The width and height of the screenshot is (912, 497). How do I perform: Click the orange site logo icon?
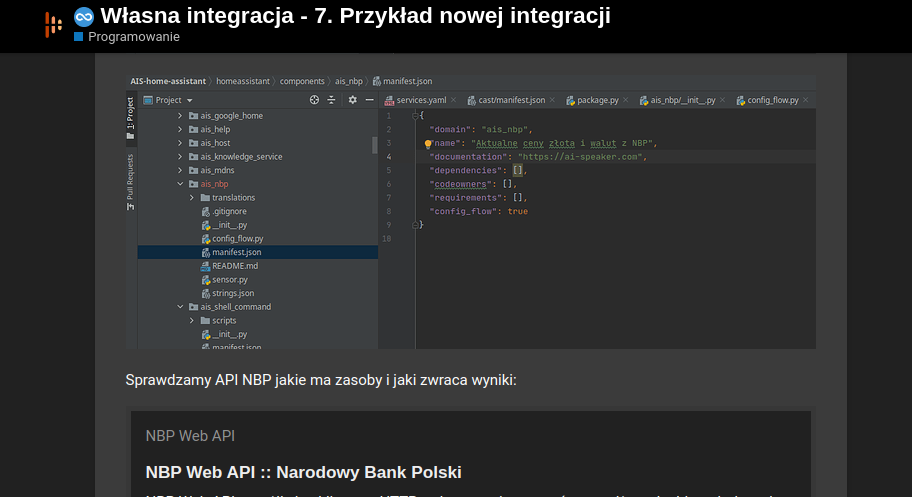pos(54,26)
